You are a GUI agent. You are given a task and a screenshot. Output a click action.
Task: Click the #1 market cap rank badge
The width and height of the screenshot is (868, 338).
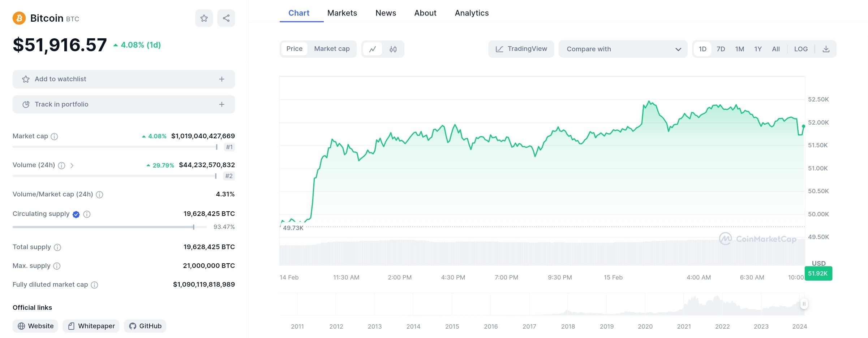coord(229,147)
